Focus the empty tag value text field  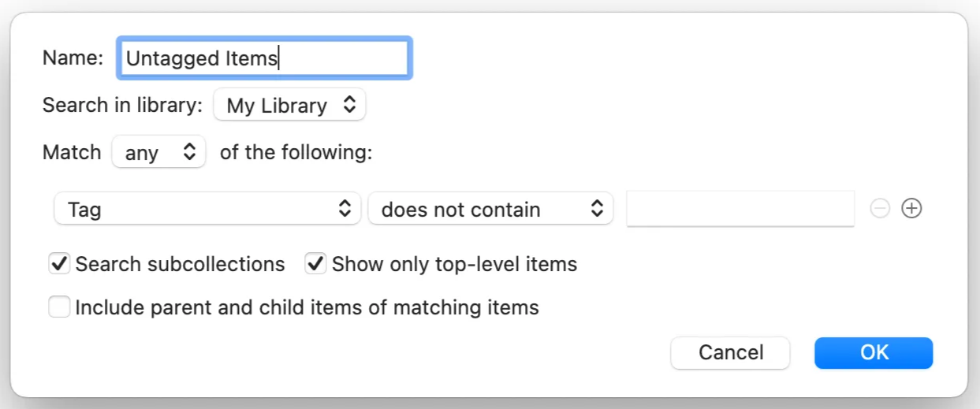(740, 209)
